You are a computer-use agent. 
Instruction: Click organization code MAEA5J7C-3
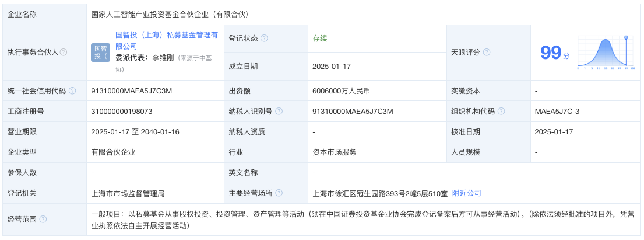(x=557, y=111)
